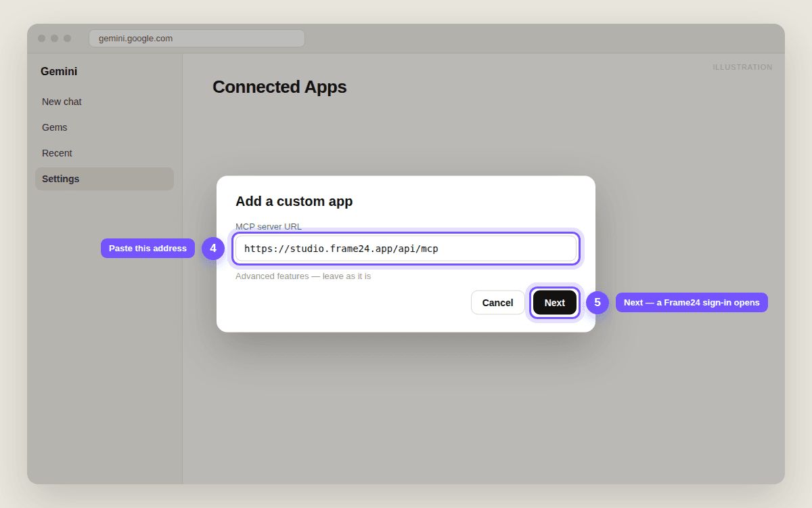Screen dimensions: 812x508
Task: Click the MCP server URL input field
Action: [x=406, y=249]
